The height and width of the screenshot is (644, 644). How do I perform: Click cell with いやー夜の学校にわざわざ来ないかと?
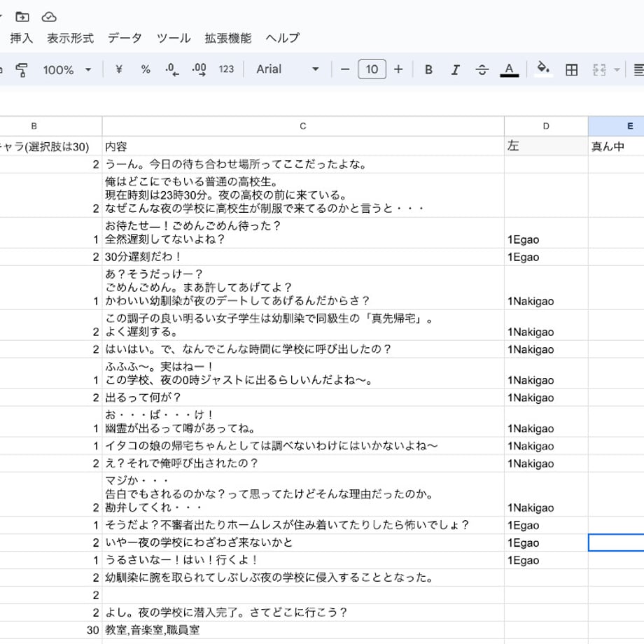[x=303, y=542]
